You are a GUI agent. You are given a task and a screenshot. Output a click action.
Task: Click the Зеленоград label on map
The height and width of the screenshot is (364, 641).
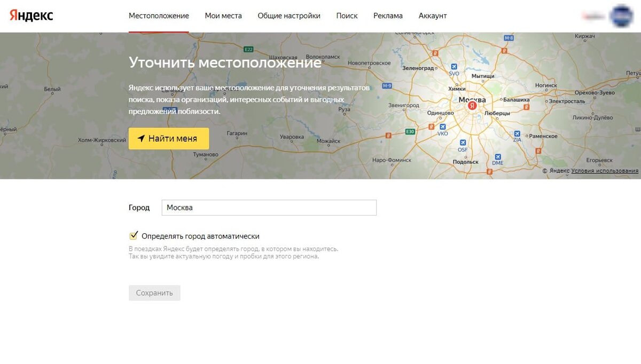[418, 68]
